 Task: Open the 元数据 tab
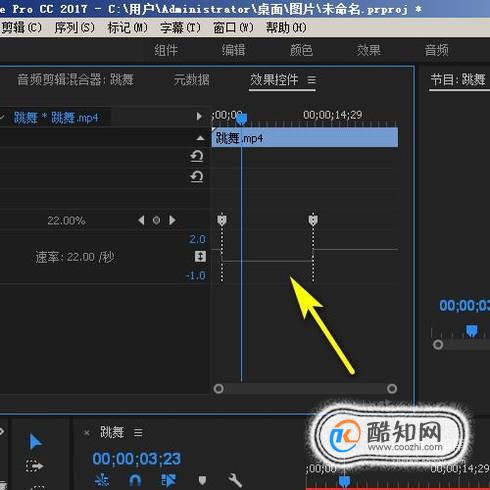click(192, 80)
